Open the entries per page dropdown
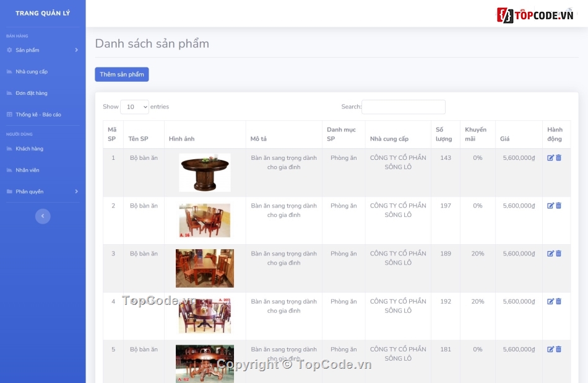This screenshot has width=588, height=383. pos(134,107)
